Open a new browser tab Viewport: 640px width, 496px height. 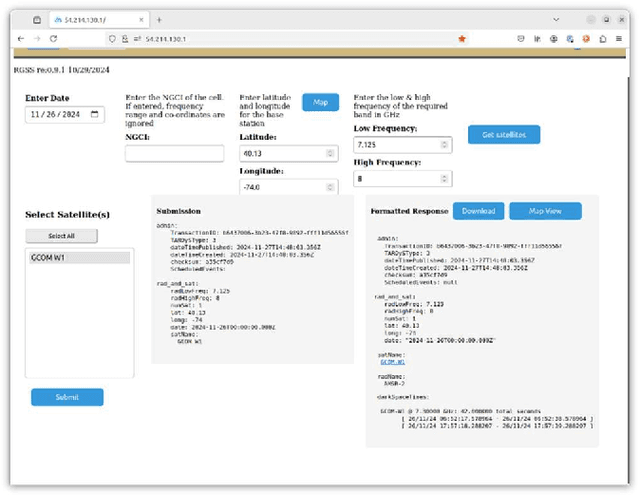pyautogui.click(x=159, y=19)
